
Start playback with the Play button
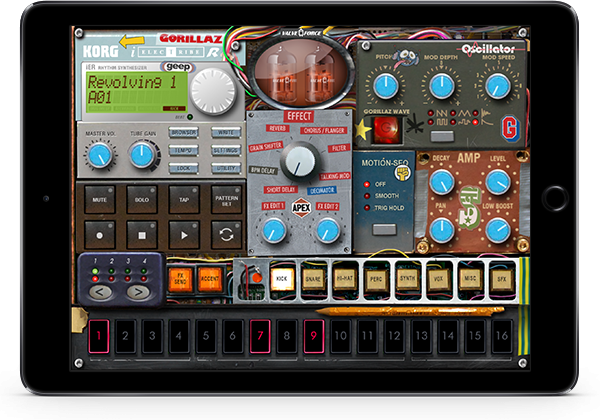(184, 235)
